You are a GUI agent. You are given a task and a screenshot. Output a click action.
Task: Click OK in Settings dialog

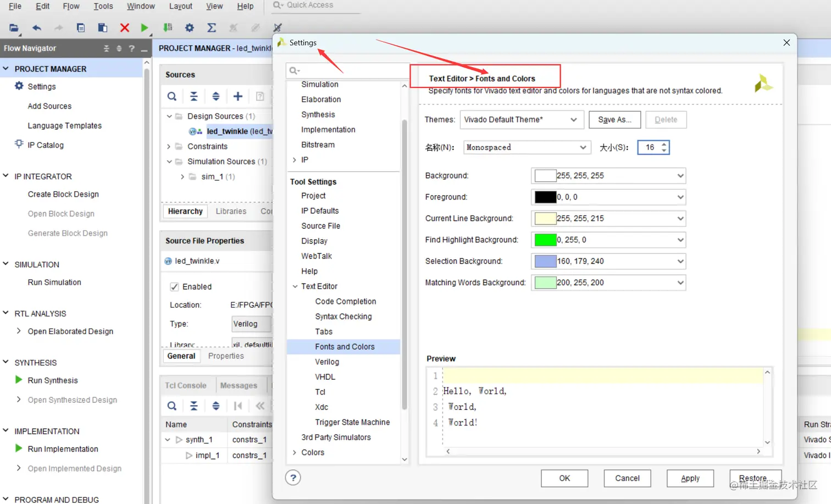pyautogui.click(x=564, y=478)
